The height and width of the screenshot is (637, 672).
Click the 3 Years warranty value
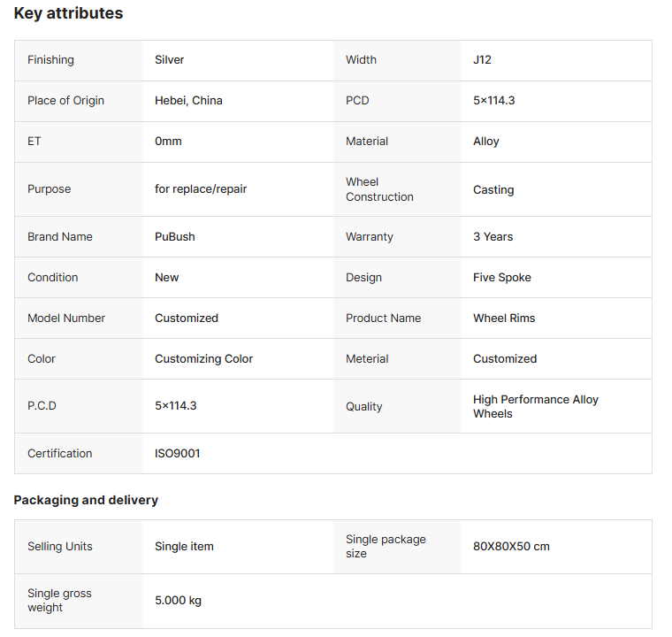tap(493, 237)
